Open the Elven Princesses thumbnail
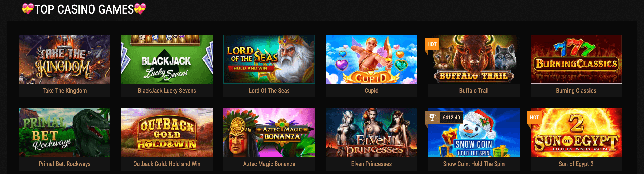The height and width of the screenshot is (174, 644). 371,132
